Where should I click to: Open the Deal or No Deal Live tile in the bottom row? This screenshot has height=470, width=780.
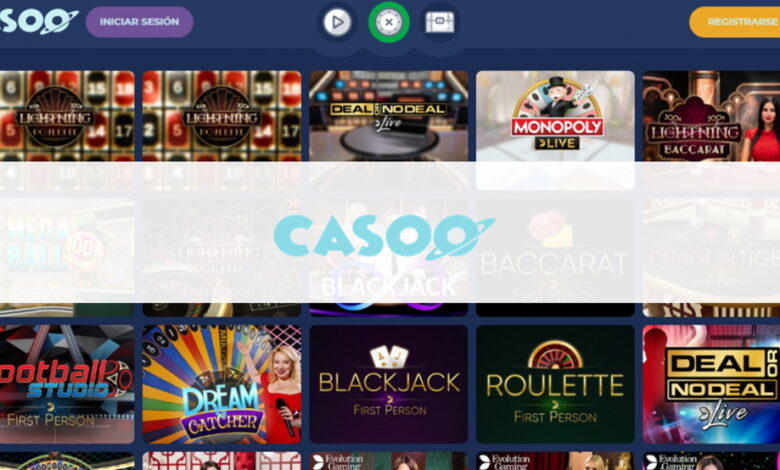coord(711,384)
